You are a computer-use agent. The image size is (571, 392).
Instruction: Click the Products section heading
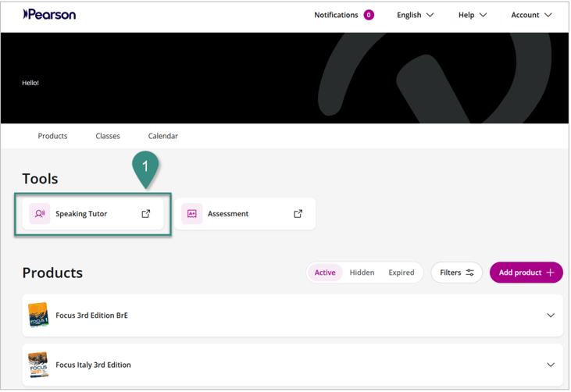pyautogui.click(x=52, y=273)
